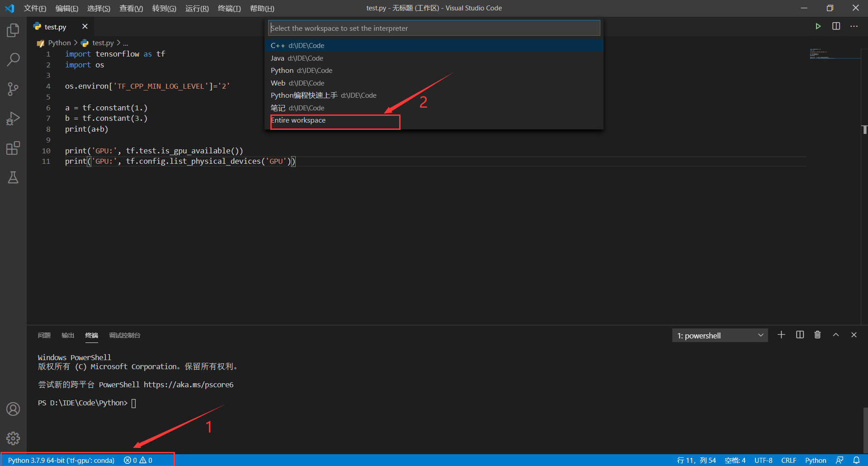Open the 运行(R) menu
This screenshot has height=466, width=868.
(x=197, y=8)
